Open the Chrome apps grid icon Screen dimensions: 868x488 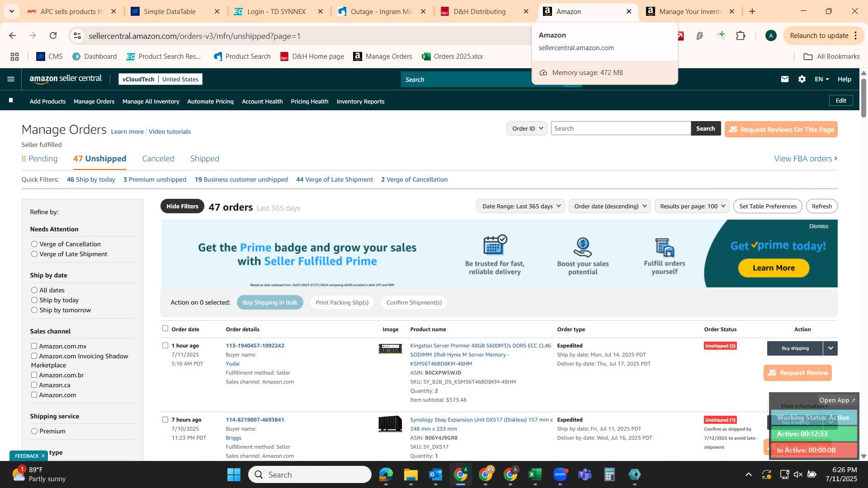click(x=14, y=56)
